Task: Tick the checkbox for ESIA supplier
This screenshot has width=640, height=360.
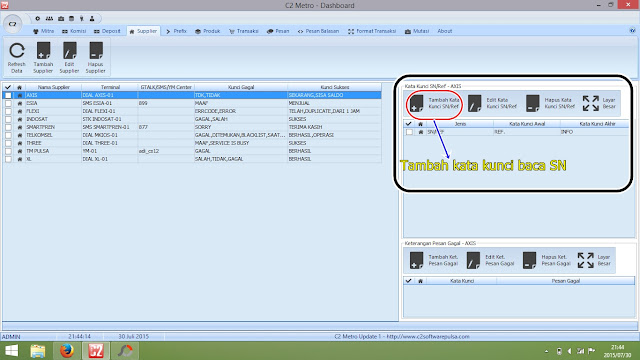Action: [8, 103]
